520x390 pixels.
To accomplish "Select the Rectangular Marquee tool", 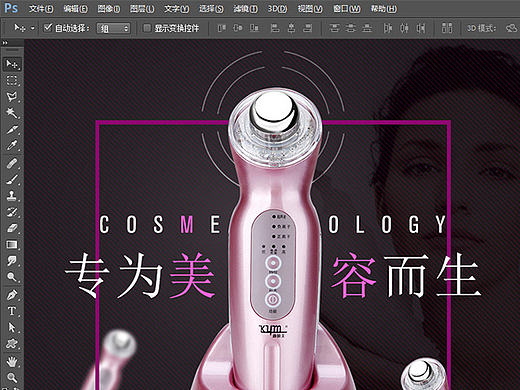I will coord(12,81).
